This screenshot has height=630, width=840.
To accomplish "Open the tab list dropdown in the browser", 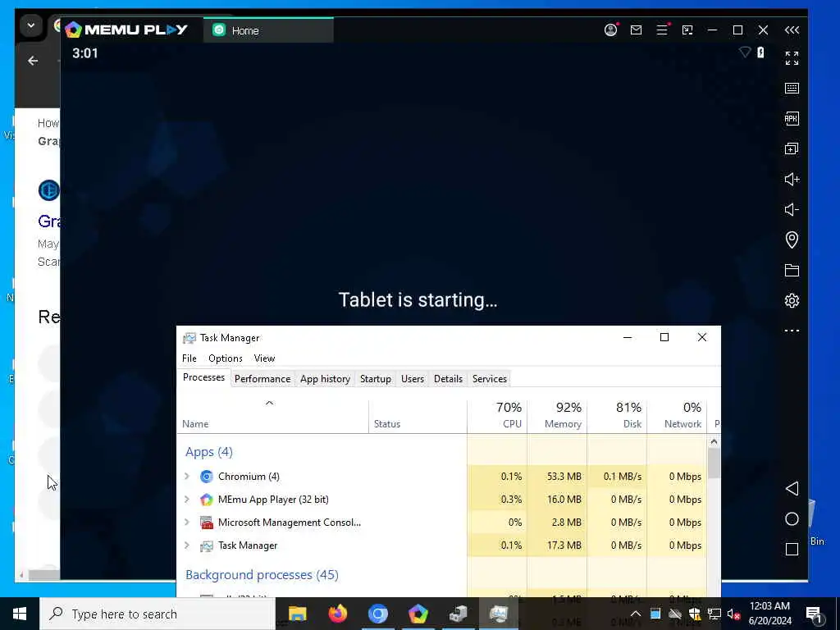I will (31, 25).
